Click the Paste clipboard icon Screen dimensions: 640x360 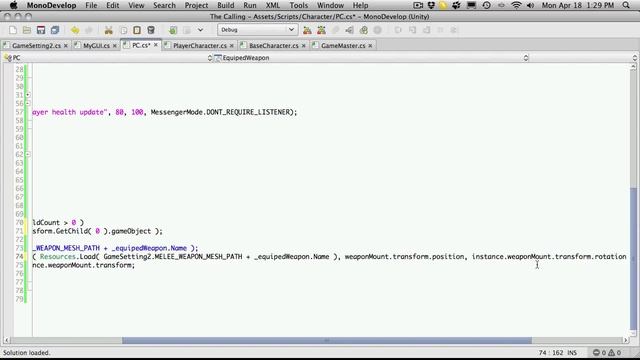137,30
